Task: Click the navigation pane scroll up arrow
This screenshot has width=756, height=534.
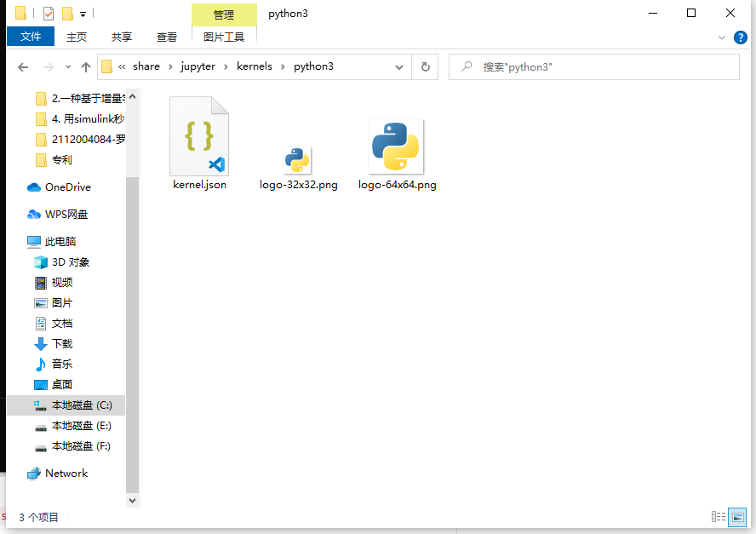Action: click(133, 97)
